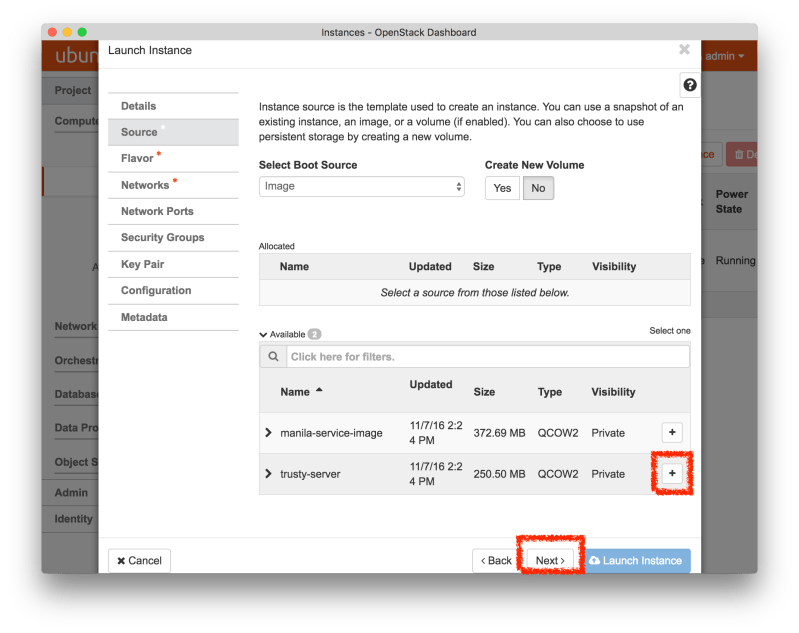799x633 pixels.
Task: Click the '372.69 MB' size cell
Action: 499,433
